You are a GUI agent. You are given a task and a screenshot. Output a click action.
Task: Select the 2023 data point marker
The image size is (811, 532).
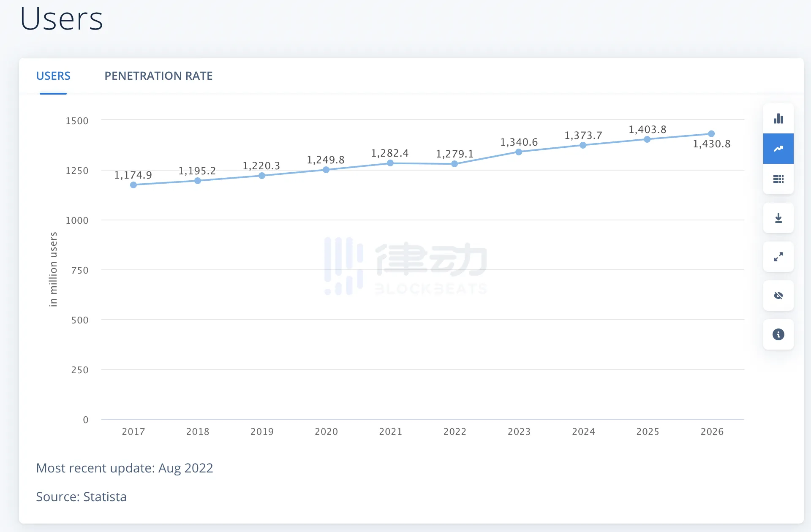519,152
